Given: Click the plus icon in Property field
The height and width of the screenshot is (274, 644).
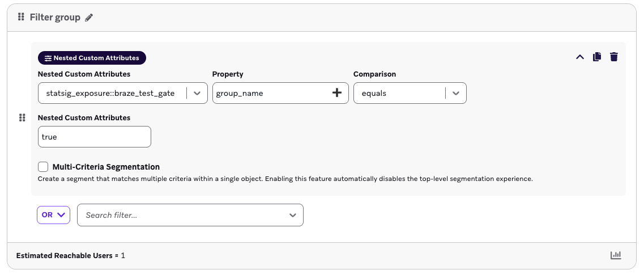Looking at the screenshot, I should click(337, 93).
